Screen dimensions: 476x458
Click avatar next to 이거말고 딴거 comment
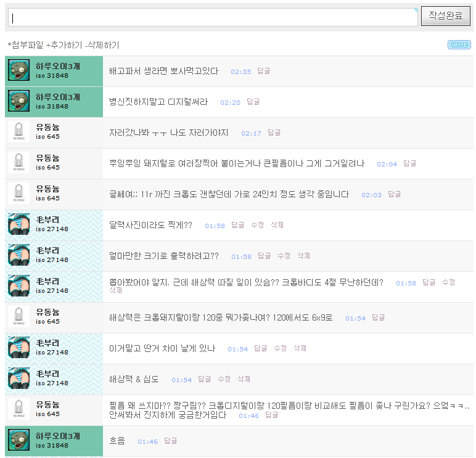tap(18, 348)
